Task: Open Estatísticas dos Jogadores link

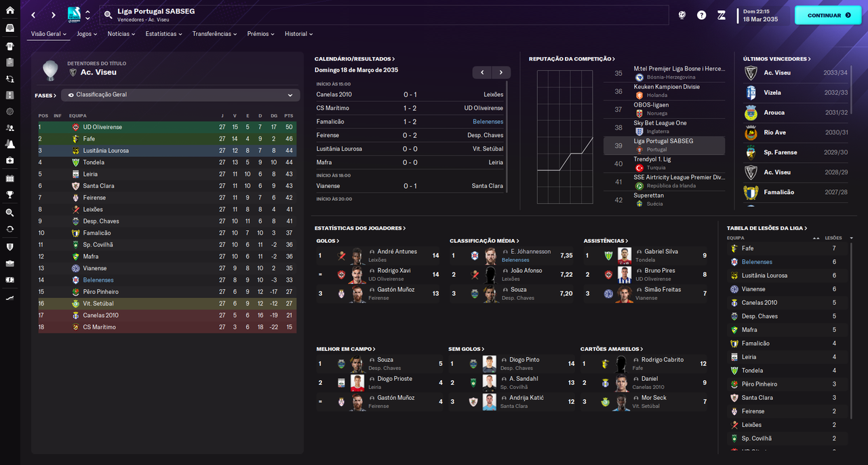Action: pyautogui.click(x=359, y=228)
